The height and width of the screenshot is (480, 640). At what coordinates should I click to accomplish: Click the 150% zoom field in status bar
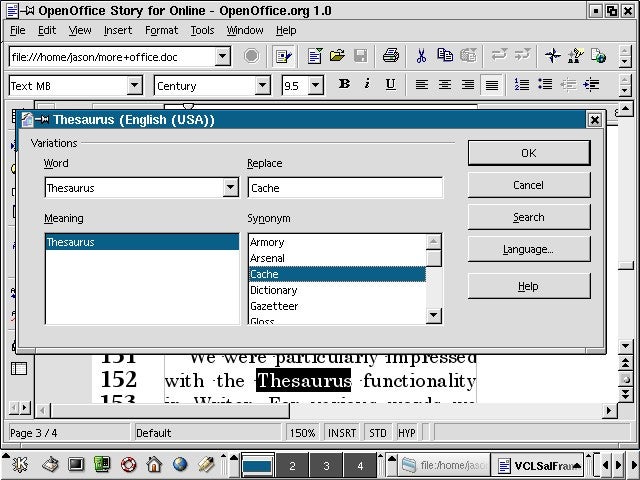point(302,433)
